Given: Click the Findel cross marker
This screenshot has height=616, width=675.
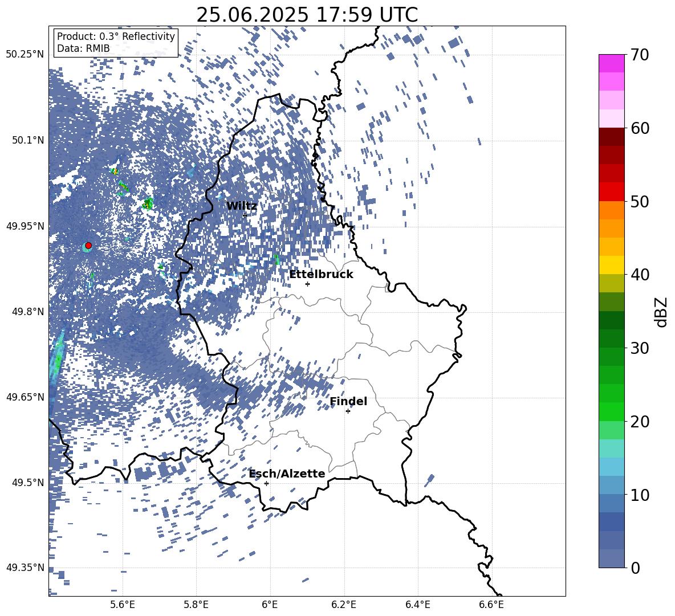Looking at the screenshot, I should pyautogui.click(x=348, y=411).
